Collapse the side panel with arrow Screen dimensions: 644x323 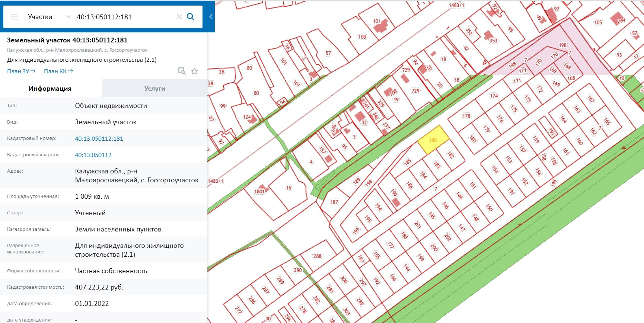(x=211, y=17)
